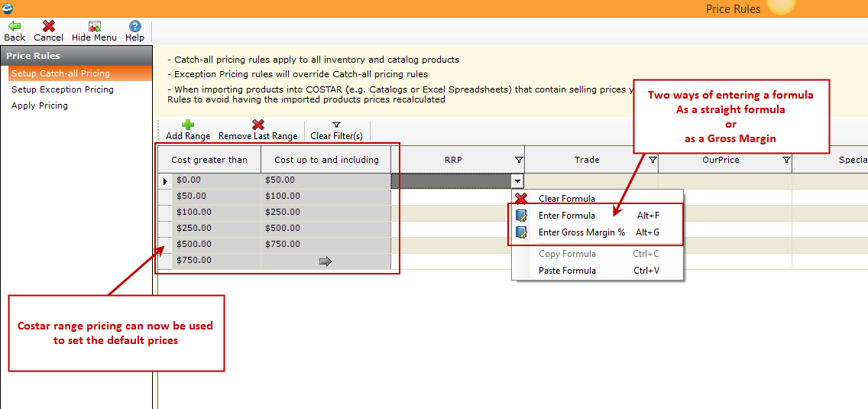868x409 pixels.
Task: Click '$100.00' in Cost up to column
Action: 326,196
